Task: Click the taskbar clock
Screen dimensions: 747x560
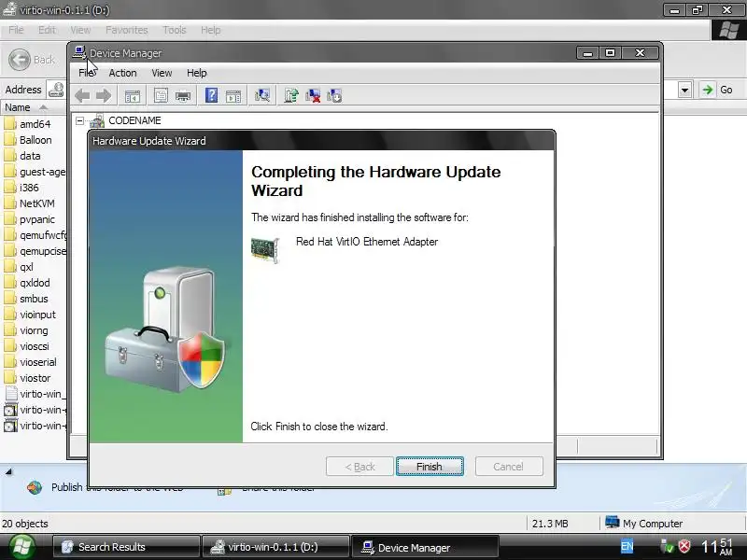Action: pyautogui.click(x=717, y=547)
